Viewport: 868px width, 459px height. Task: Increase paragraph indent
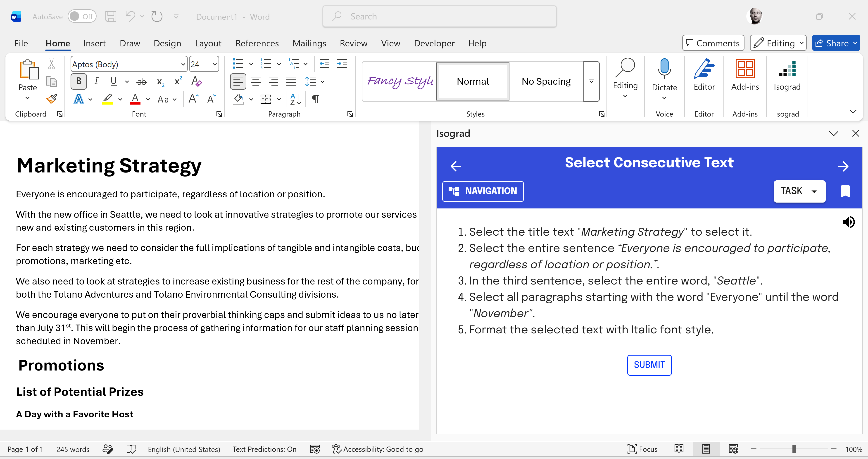342,63
